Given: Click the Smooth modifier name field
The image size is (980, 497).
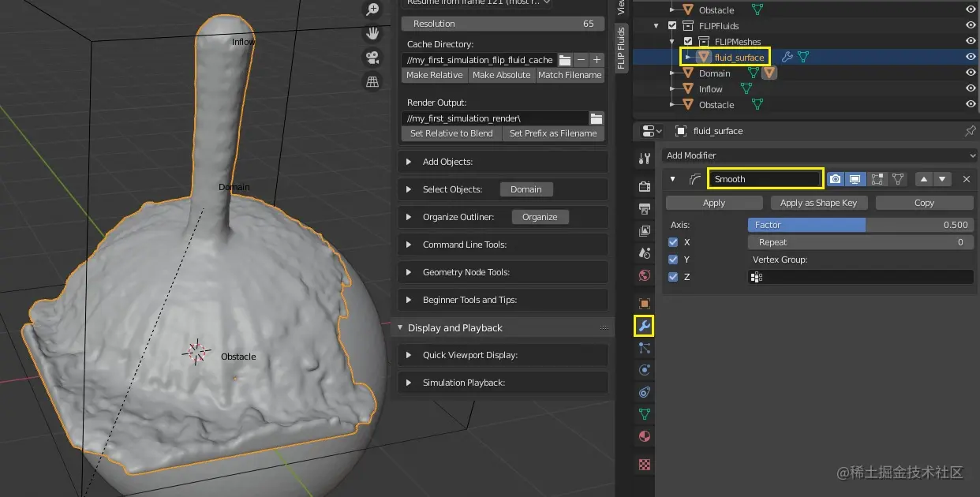Looking at the screenshot, I should click(x=764, y=179).
